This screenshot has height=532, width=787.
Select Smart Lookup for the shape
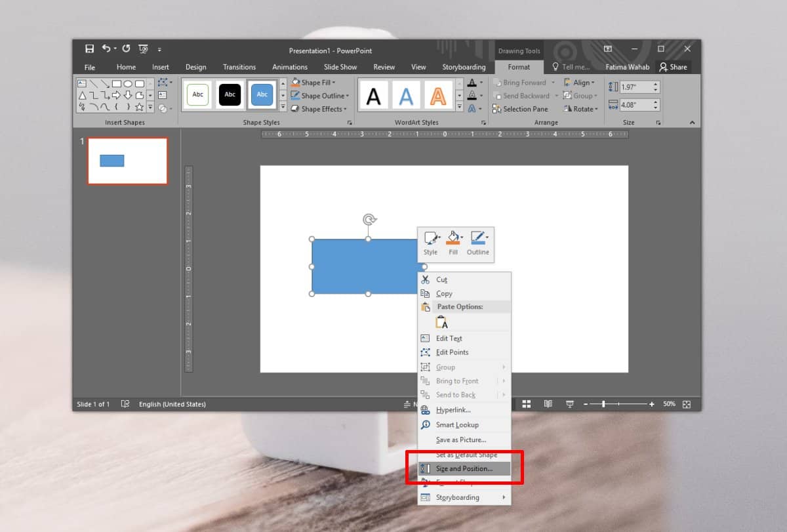pos(459,424)
